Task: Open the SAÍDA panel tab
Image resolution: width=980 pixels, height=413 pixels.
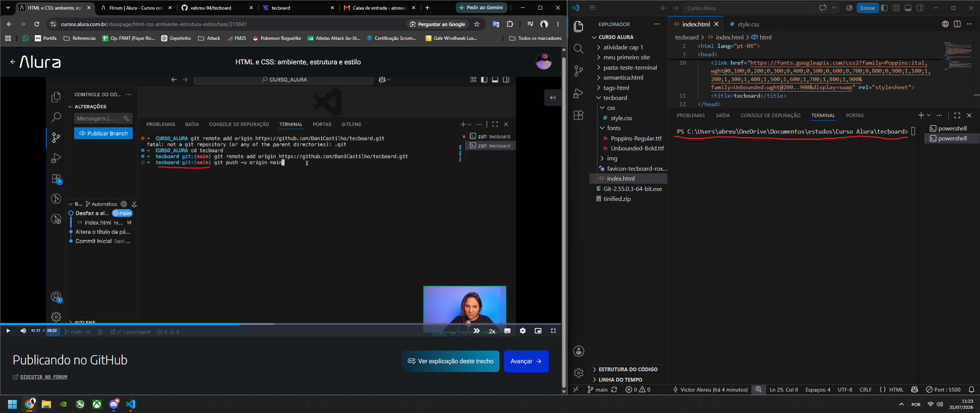Action: click(723, 115)
